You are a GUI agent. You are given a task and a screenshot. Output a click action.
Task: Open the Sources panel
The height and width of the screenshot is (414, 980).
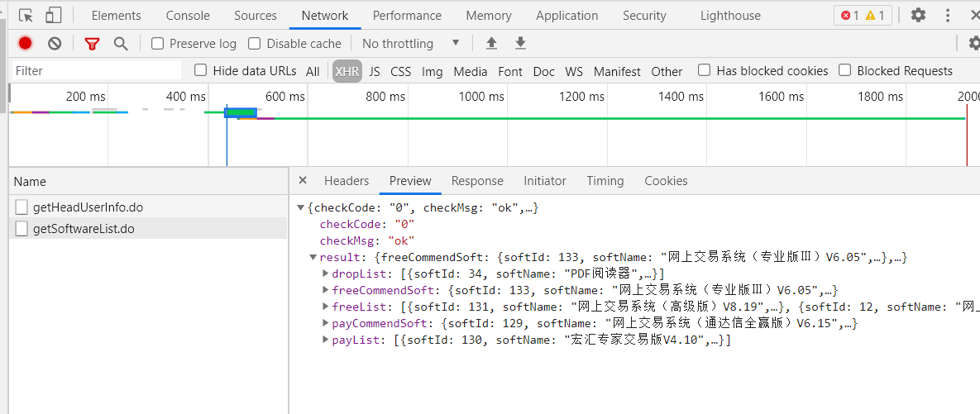(256, 16)
